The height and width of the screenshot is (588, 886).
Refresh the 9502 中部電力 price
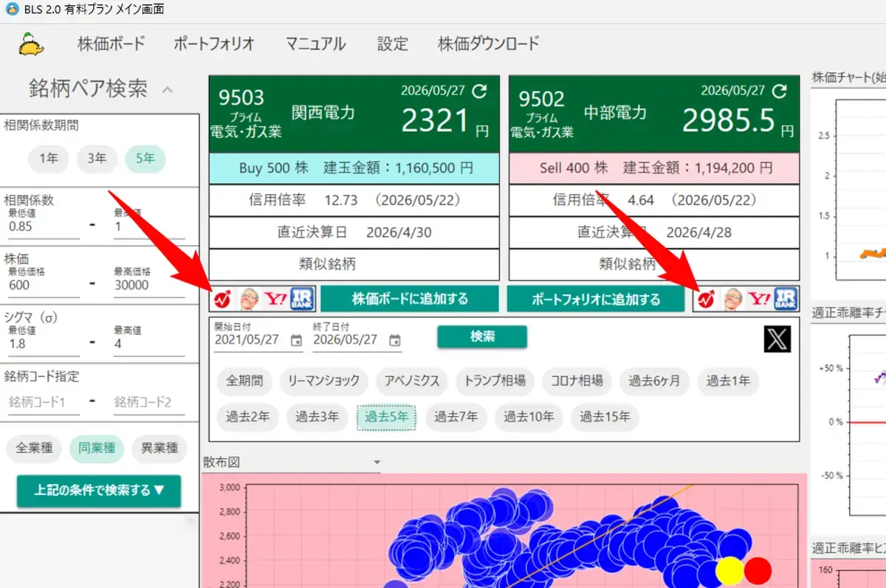click(780, 91)
